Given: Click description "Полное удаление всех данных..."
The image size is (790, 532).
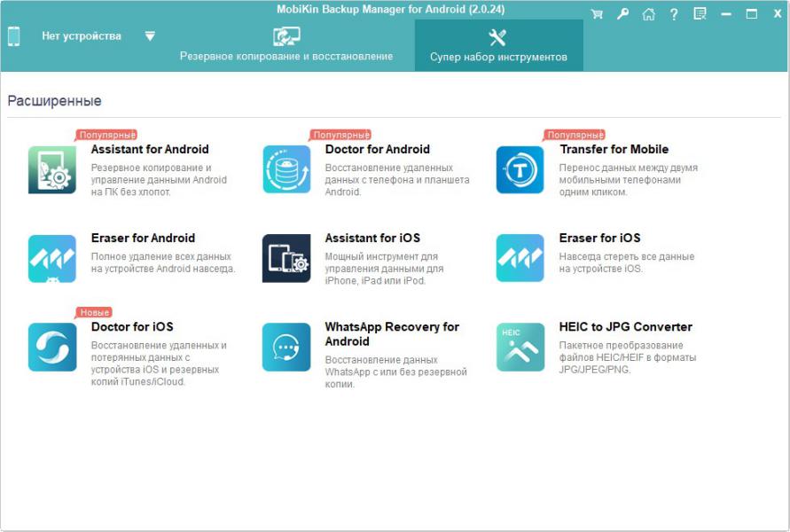Looking at the screenshot, I should 163,262.
